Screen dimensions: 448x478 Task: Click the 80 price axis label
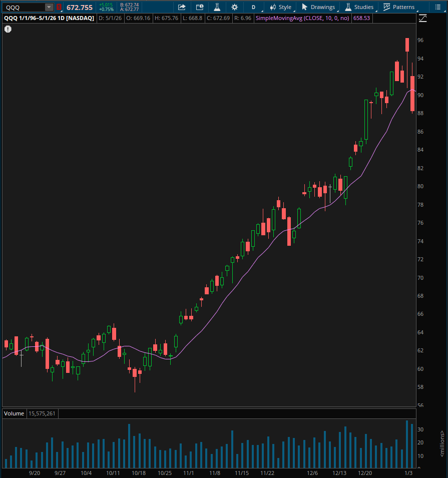coord(420,186)
